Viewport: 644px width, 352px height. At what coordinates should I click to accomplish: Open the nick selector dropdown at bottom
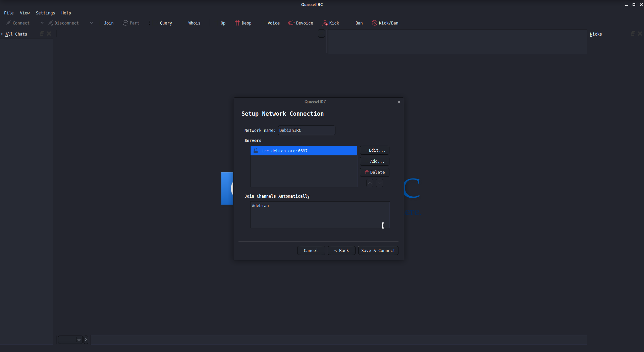[70, 340]
